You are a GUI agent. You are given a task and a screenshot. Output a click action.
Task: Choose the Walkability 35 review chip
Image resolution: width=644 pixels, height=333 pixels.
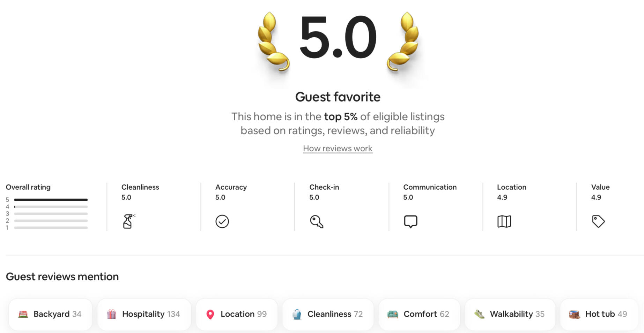click(x=510, y=314)
